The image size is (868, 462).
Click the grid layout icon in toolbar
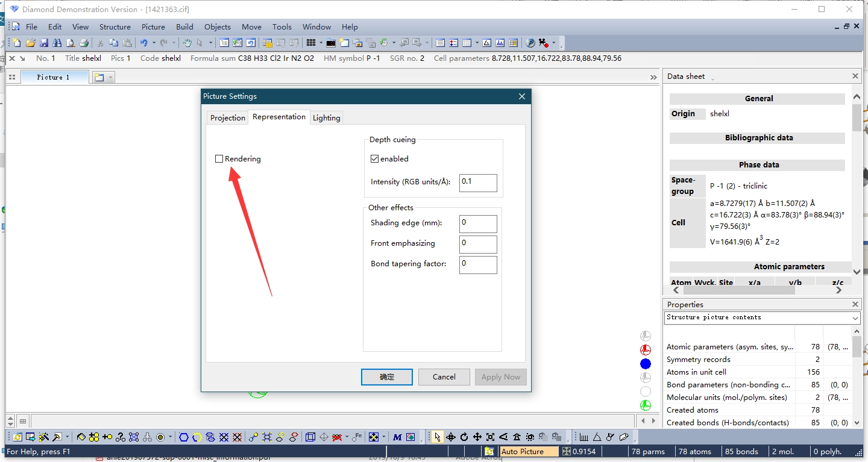(311, 43)
